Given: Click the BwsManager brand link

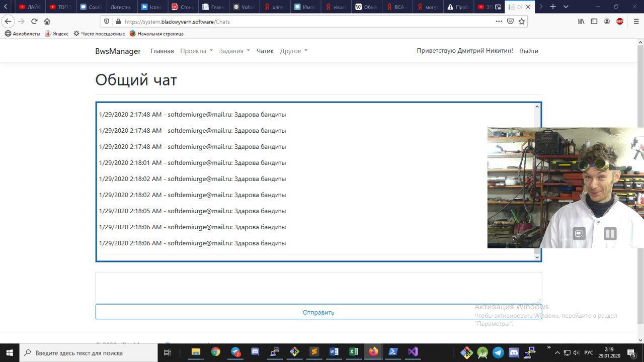Looking at the screenshot, I should coord(118,51).
